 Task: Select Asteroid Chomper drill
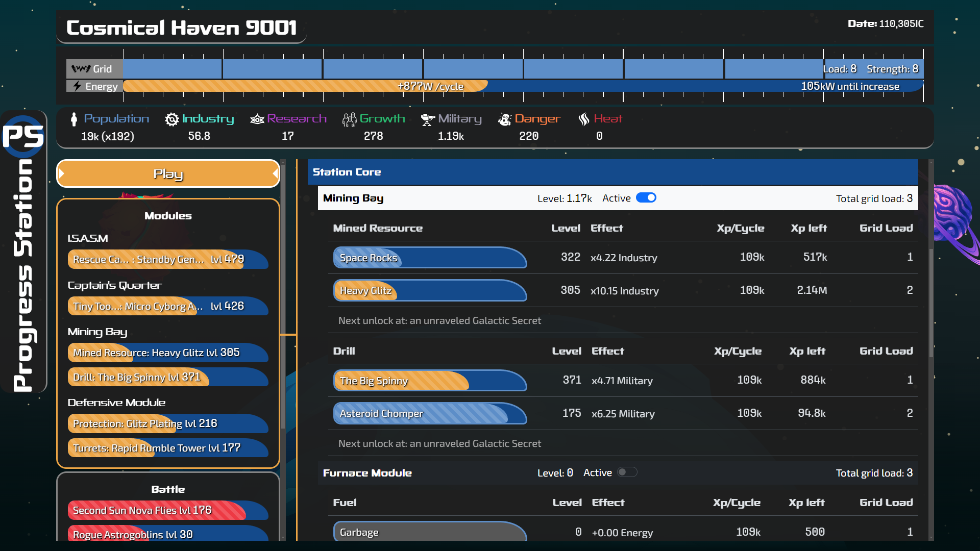click(430, 413)
